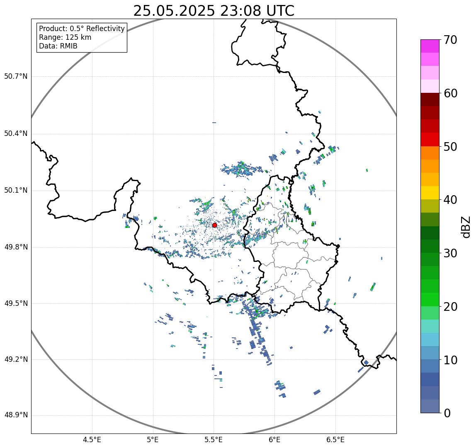Click the 48.9°N latitude label
Viewport: 476px width, 448px height.
pos(16,415)
